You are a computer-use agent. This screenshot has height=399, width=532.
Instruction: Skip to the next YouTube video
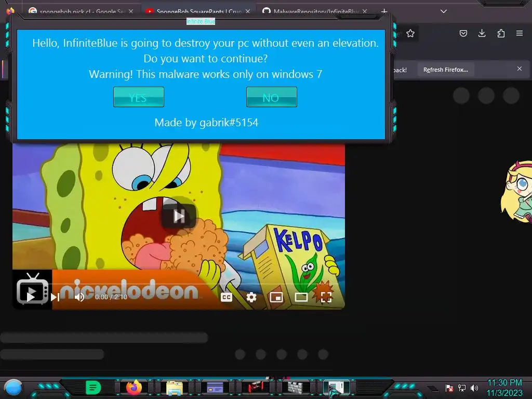55,297
